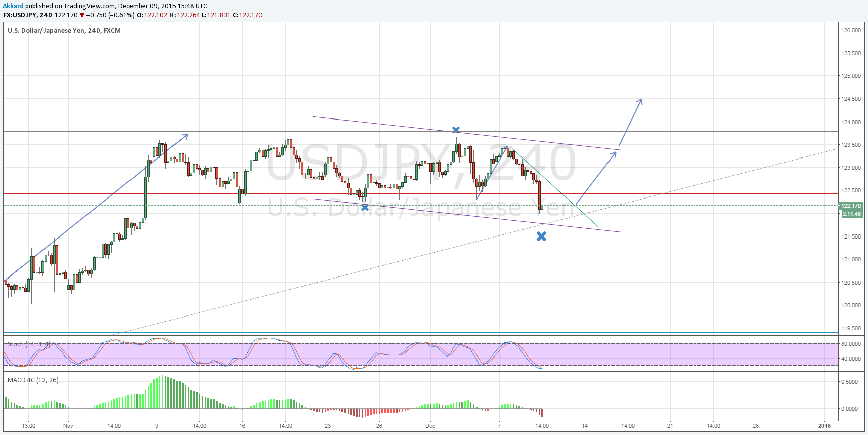Select the blue X marker at the 124.000 channel top
The height and width of the screenshot is (435, 868).
click(x=456, y=130)
